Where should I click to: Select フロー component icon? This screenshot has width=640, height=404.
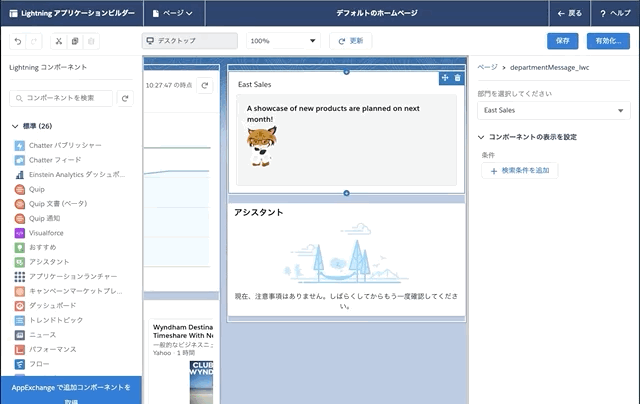[20, 364]
